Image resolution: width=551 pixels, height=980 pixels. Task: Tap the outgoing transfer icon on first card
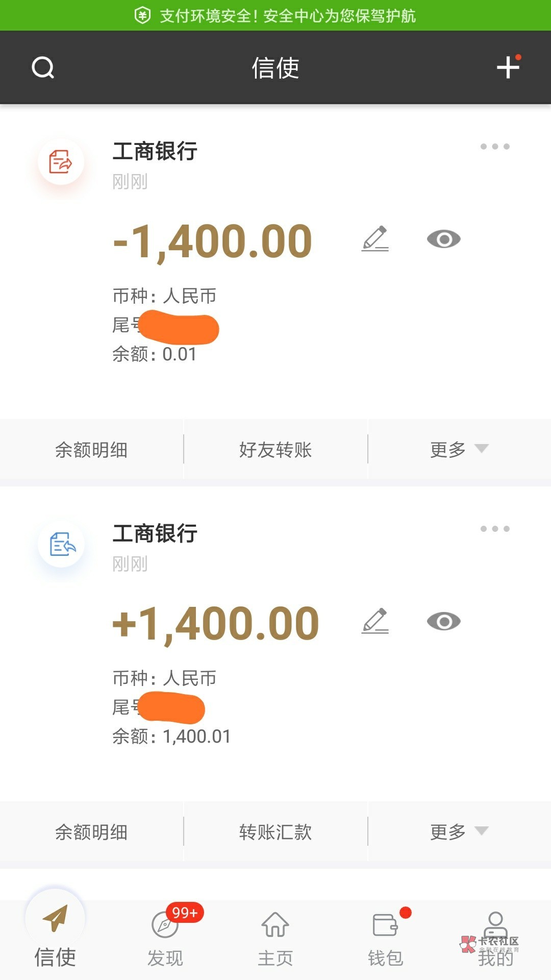(61, 162)
